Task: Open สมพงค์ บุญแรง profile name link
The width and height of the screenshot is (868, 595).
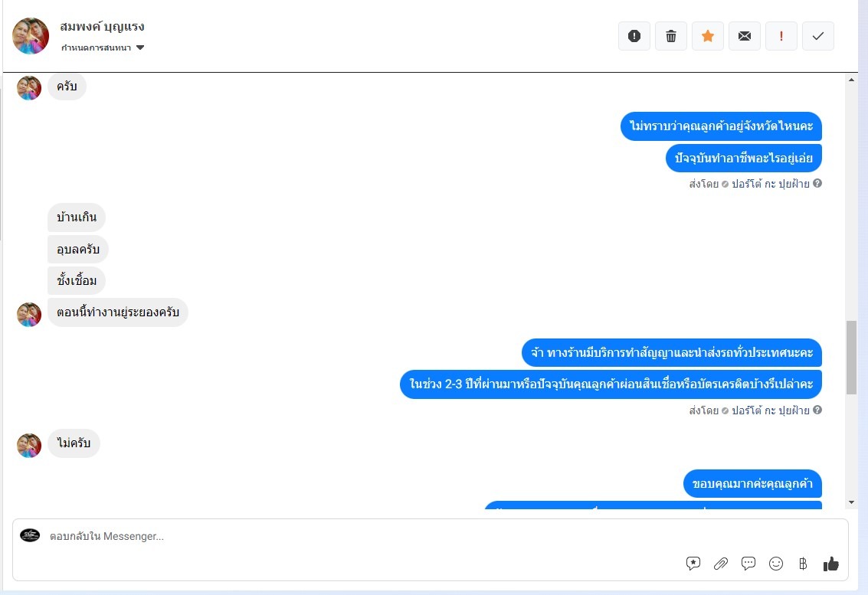Action: pyautogui.click(x=103, y=27)
